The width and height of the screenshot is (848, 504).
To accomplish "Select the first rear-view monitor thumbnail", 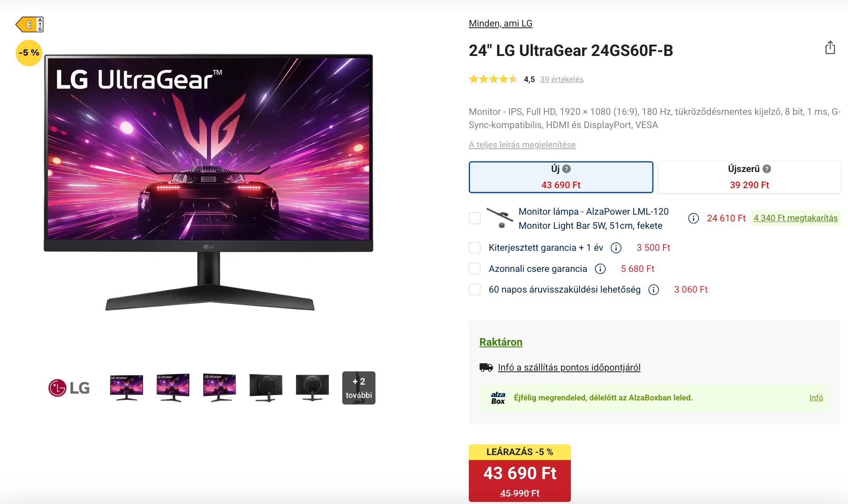I will click(266, 388).
